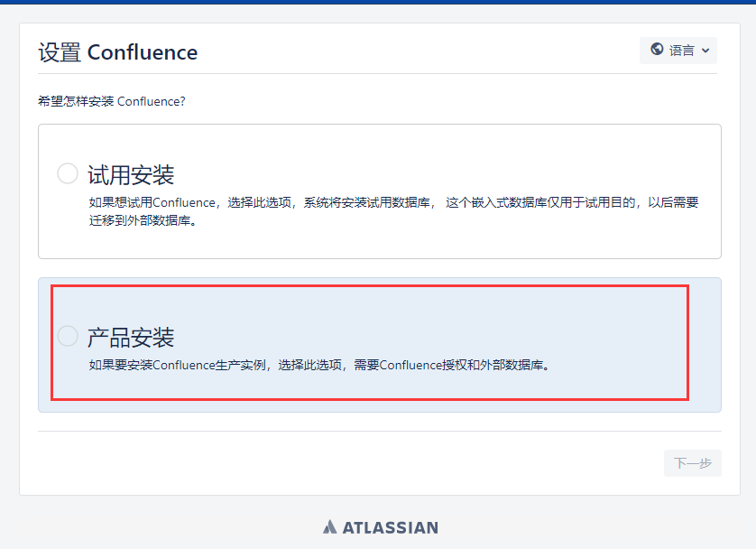Click the globe icon beside 语言
The image size is (756, 549).
[657, 51]
